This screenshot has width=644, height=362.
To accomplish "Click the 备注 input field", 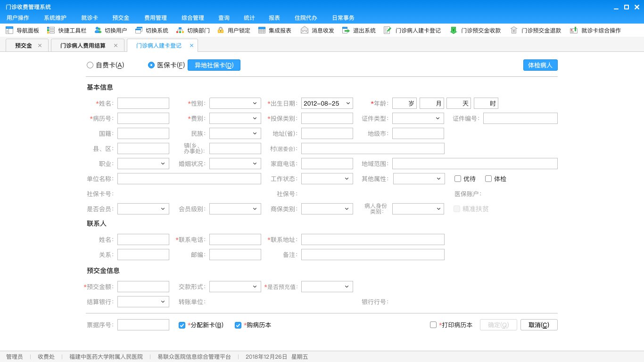I will tap(373, 255).
